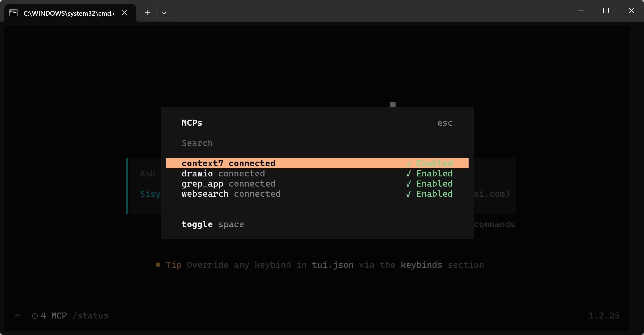Click the 4 MCP status indicator icon

[35, 316]
